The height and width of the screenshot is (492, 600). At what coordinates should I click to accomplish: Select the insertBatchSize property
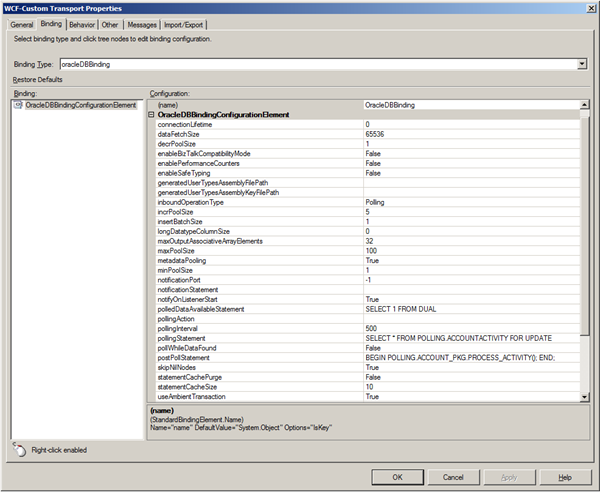[368, 222]
